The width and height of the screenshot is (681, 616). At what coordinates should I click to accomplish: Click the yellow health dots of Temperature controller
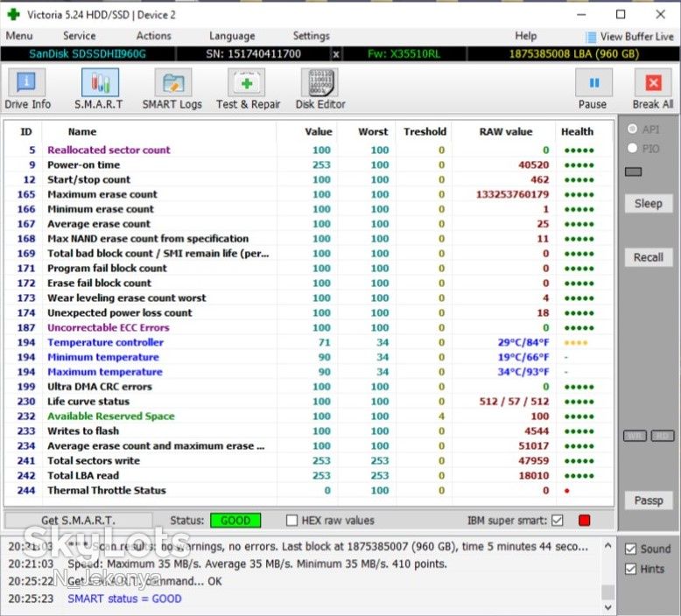pyautogui.click(x=575, y=343)
